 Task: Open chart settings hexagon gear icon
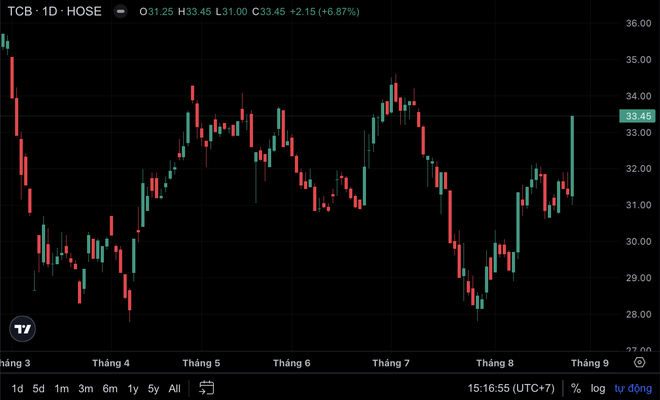(x=639, y=362)
